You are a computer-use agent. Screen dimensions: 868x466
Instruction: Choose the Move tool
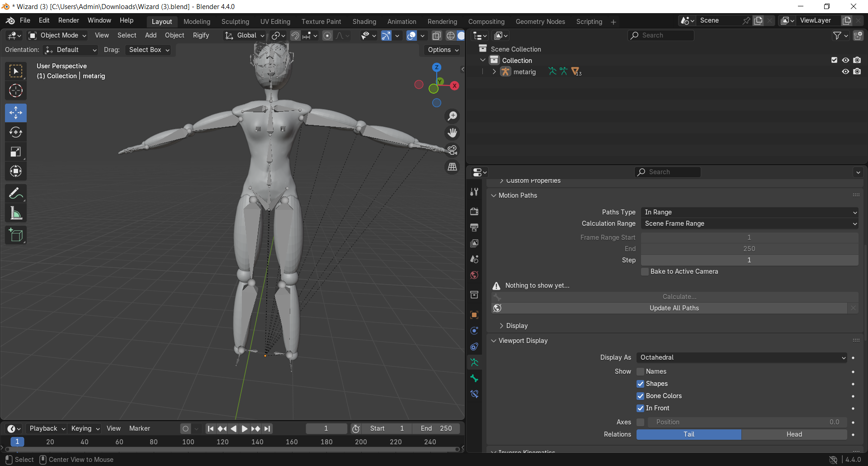pos(16,113)
